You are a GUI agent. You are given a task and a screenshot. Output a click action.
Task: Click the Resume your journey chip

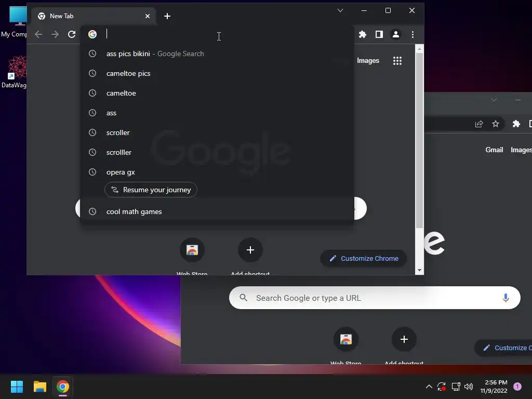[x=151, y=190]
